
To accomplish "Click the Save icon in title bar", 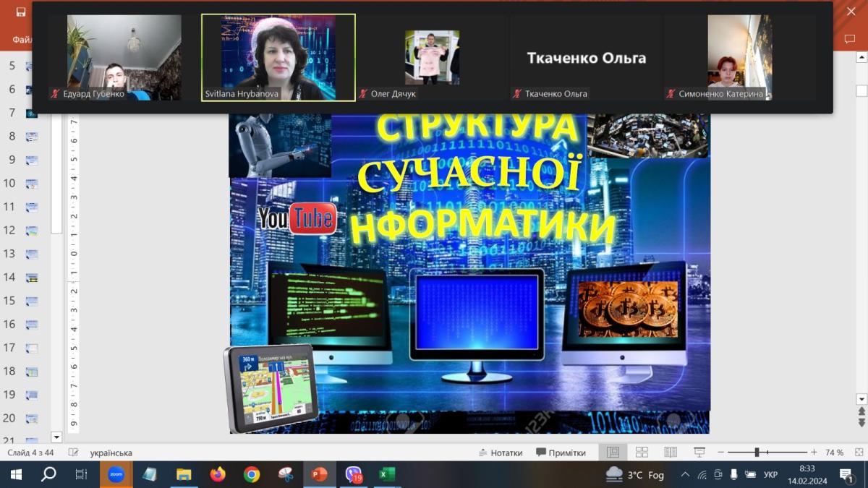I will point(21,12).
